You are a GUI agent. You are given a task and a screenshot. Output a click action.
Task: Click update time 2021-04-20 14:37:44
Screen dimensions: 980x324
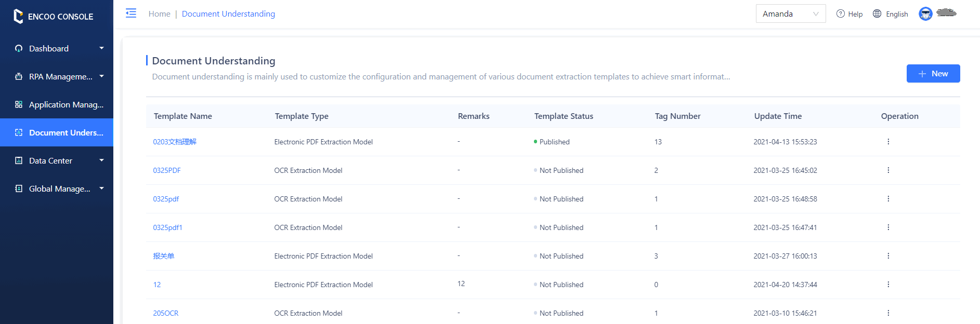(785, 285)
